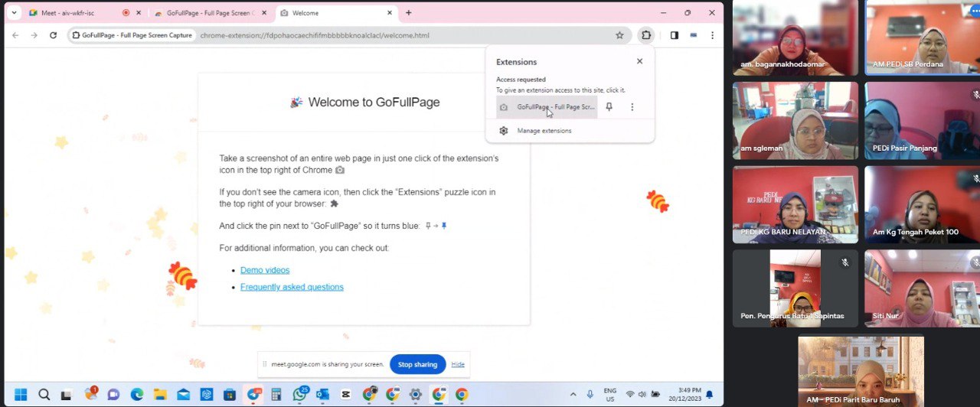Open Mail app from taskbar
This screenshot has height=407, width=980.
[x=183, y=395]
